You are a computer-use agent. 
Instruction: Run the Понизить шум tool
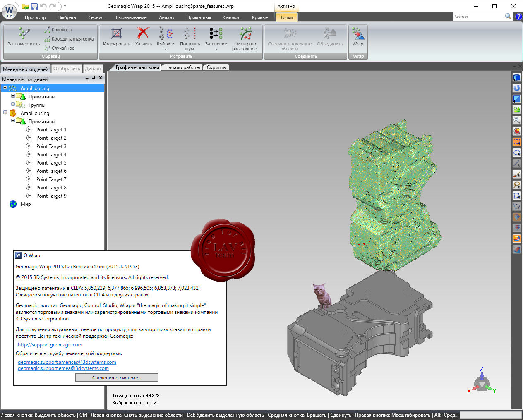coord(190,38)
